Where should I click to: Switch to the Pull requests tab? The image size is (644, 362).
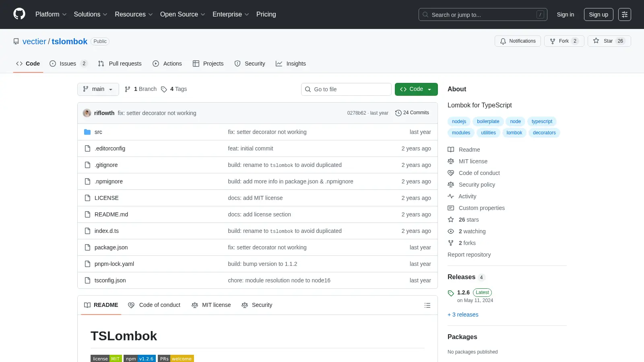pyautogui.click(x=120, y=64)
